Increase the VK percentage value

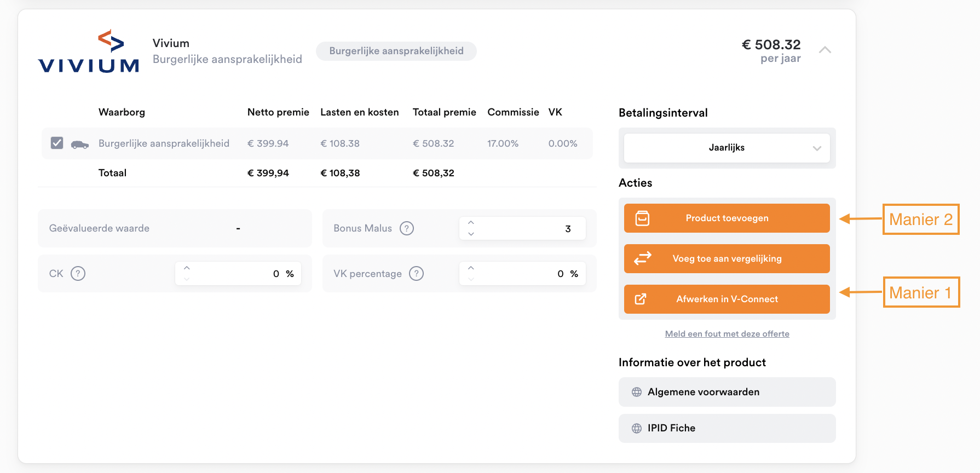click(471, 268)
